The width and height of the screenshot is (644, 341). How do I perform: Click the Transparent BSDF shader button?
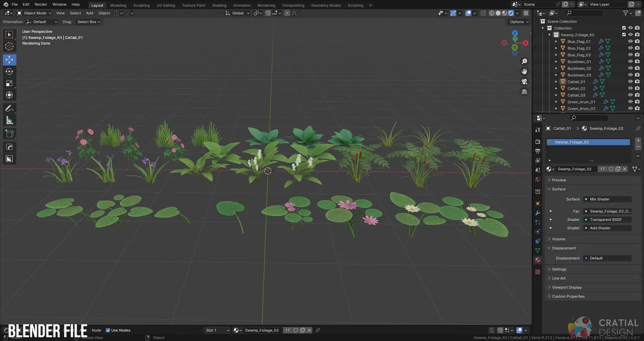pyautogui.click(x=607, y=220)
